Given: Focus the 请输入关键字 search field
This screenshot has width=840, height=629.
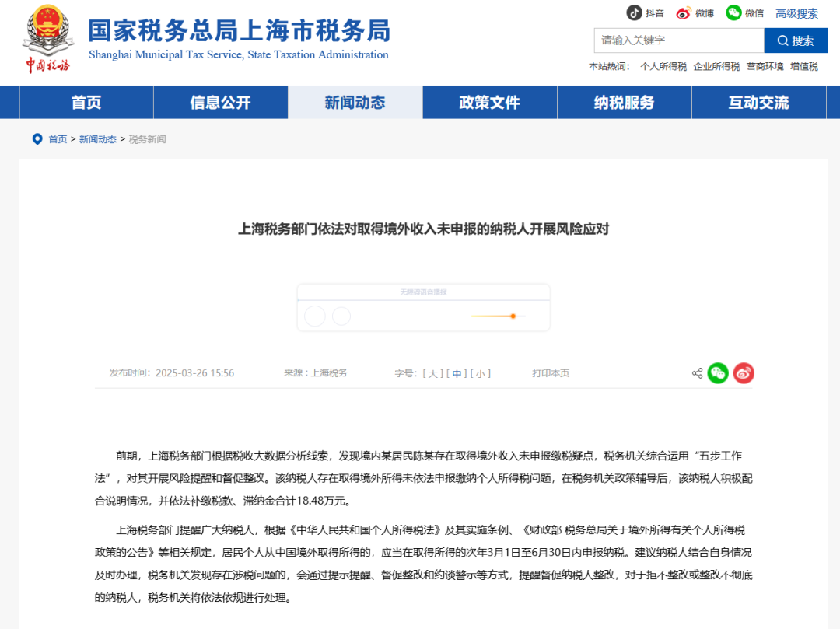Looking at the screenshot, I should tap(679, 40).
